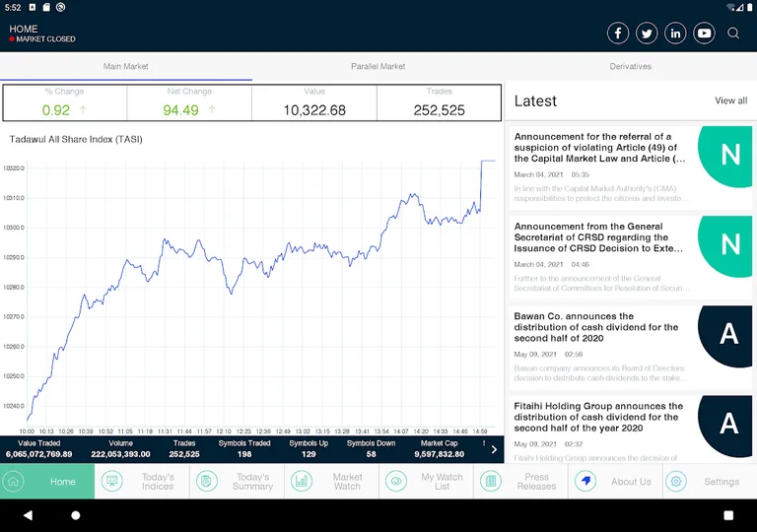Tap the N badge on the CRSD announcement

coord(725,246)
